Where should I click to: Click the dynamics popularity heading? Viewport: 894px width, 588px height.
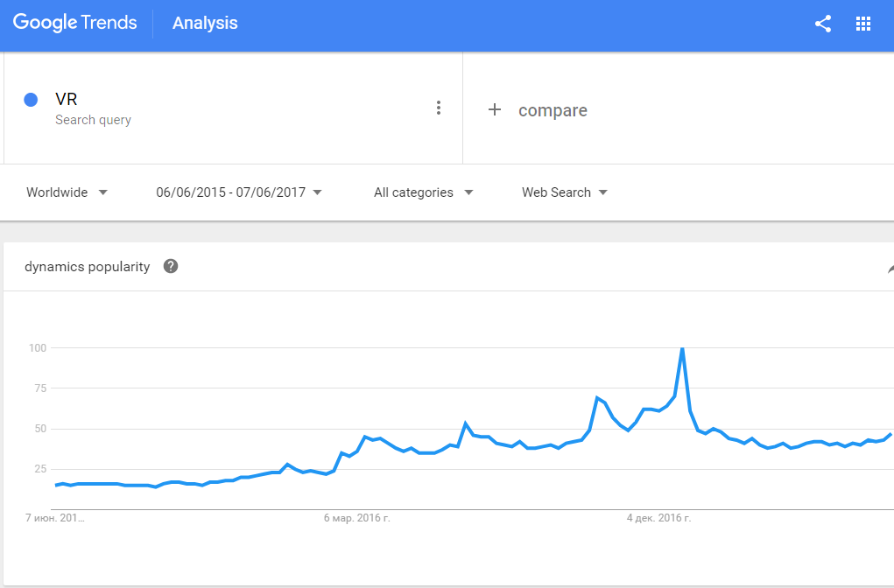[x=88, y=267]
